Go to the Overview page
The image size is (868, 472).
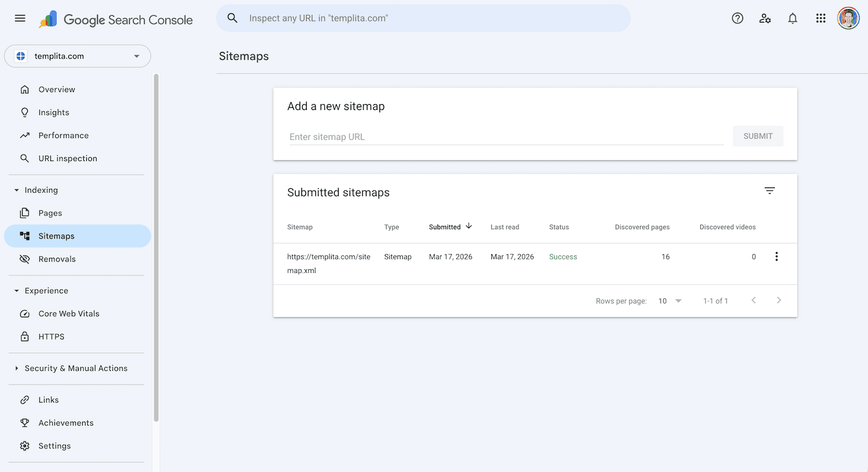click(56, 89)
